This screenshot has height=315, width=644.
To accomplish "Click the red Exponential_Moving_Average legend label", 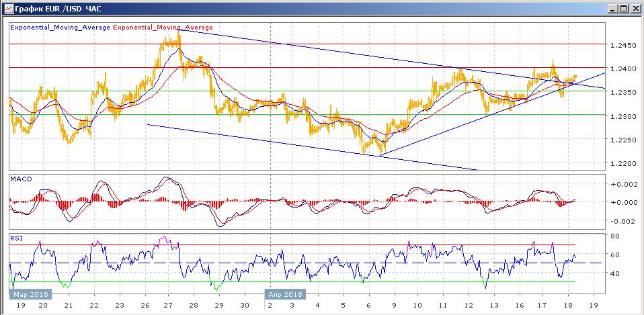I will coord(163,28).
